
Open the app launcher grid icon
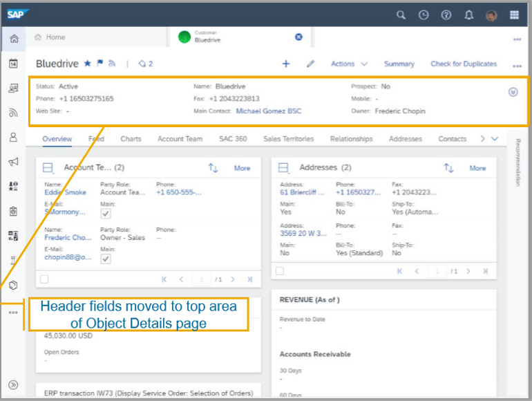click(514, 15)
